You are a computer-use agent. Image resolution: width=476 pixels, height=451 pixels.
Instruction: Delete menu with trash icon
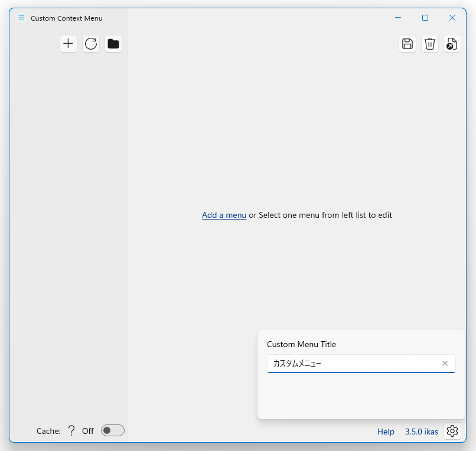[x=430, y=44]
